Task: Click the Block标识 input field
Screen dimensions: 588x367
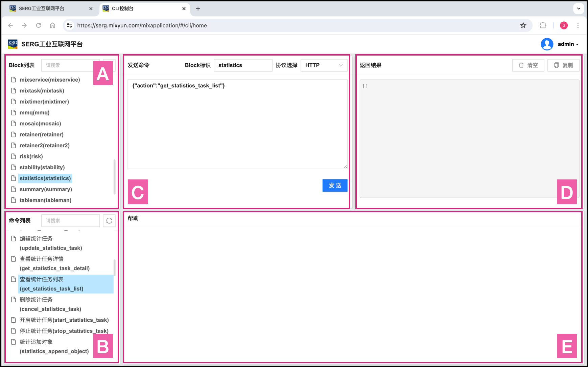Action: click(x=243, y=65)
